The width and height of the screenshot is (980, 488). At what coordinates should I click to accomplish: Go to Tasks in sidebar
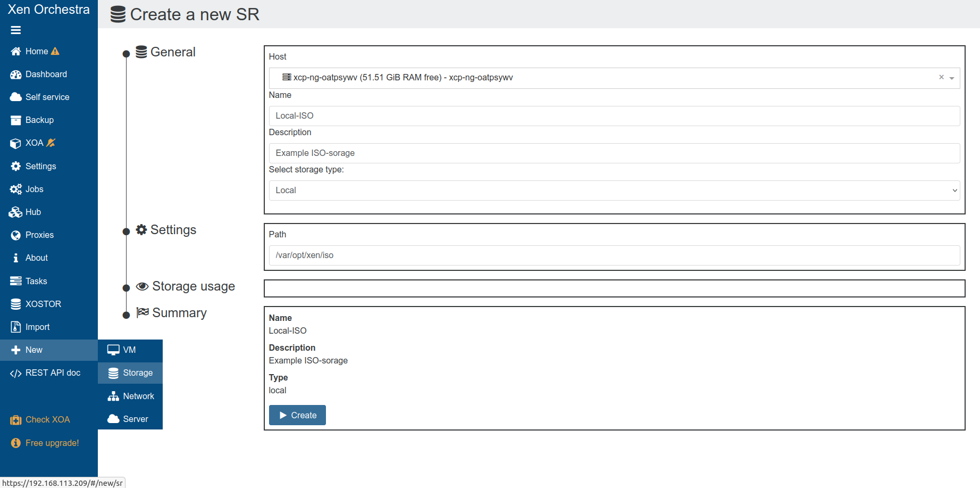(49, 281)
